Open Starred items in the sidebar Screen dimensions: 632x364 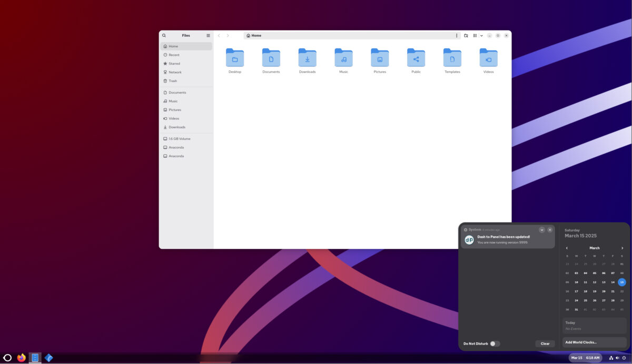(x=174, y=63)
